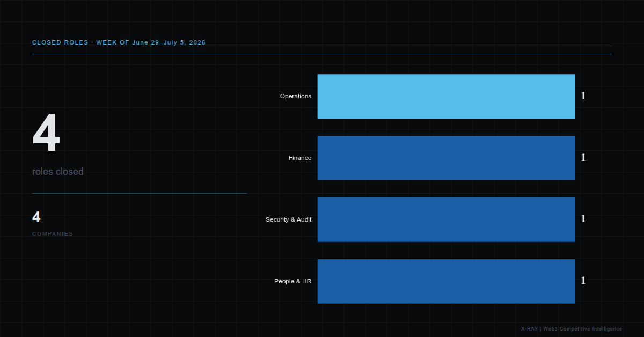The height and width of the screenshot is (337, 644).
Task: Click the People & HR bar
Action: click(446, 281)
